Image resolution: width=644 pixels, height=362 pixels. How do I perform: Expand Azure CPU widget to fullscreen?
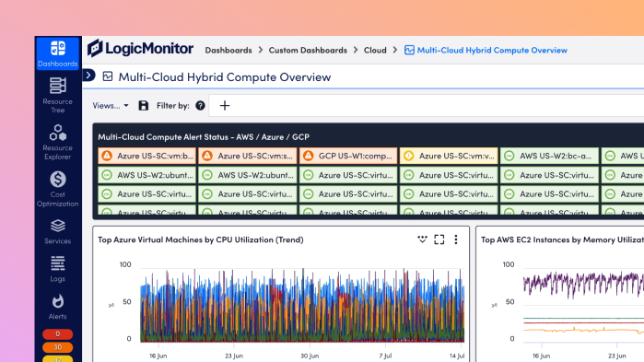tap(439, 239)
